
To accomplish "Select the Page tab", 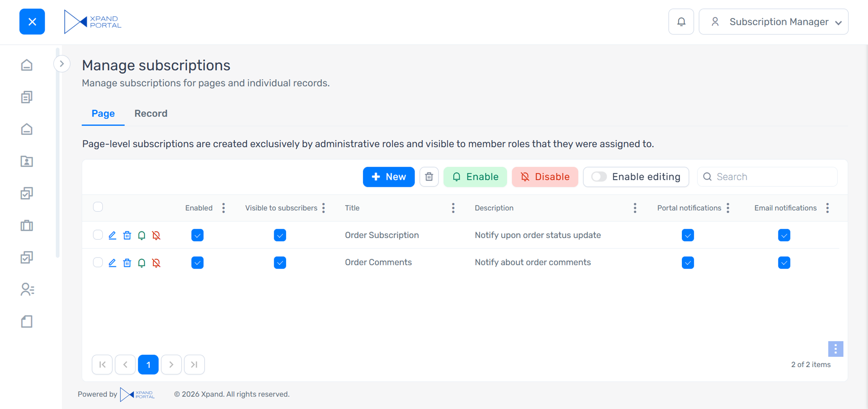I will click(x=103, y=113).
